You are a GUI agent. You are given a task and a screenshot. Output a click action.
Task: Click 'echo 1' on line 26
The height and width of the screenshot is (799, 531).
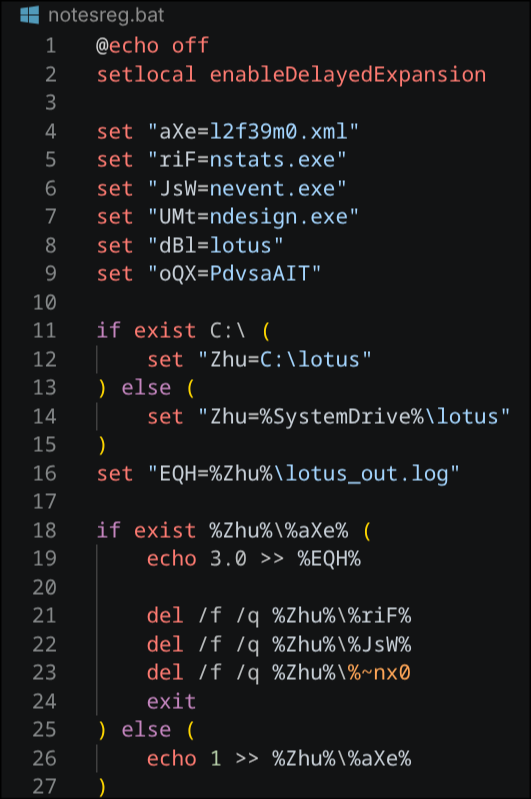click(x=184, y=759)
